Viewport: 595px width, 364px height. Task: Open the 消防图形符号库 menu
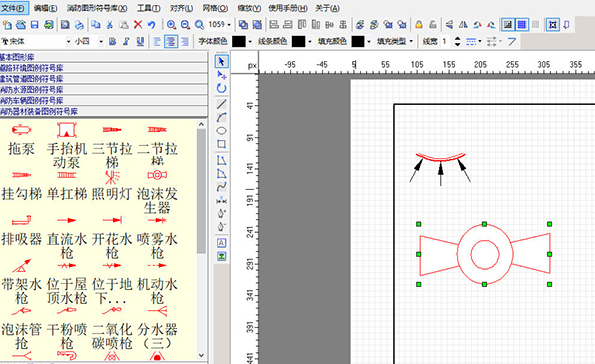(97, 8)
